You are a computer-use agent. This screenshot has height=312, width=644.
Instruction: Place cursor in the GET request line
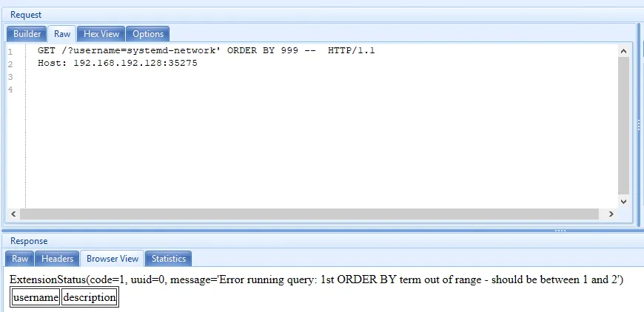click(207, 51)
